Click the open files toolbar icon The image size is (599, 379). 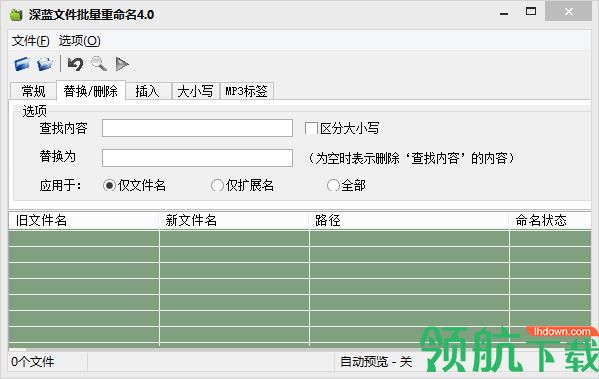click(22, 64)
